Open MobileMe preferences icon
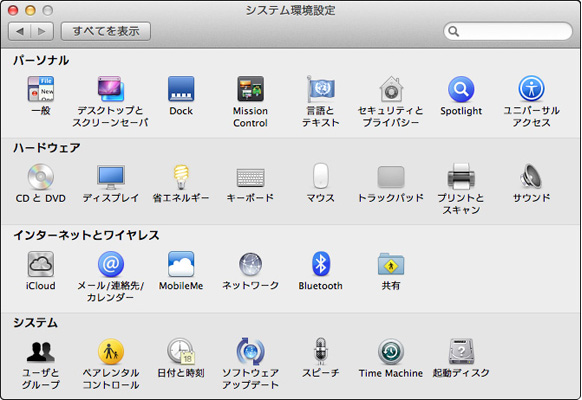The image size is (582, 400). [x=181, y=264]
